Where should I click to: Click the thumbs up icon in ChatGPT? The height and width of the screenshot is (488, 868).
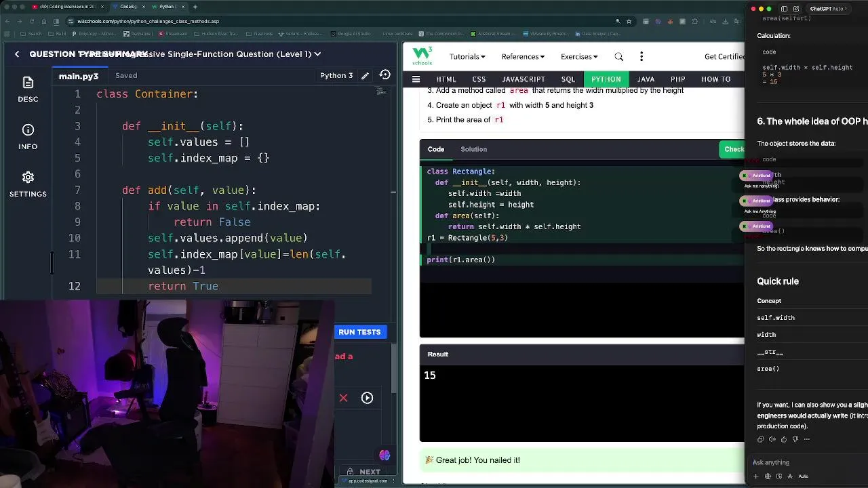click(783, 439)
